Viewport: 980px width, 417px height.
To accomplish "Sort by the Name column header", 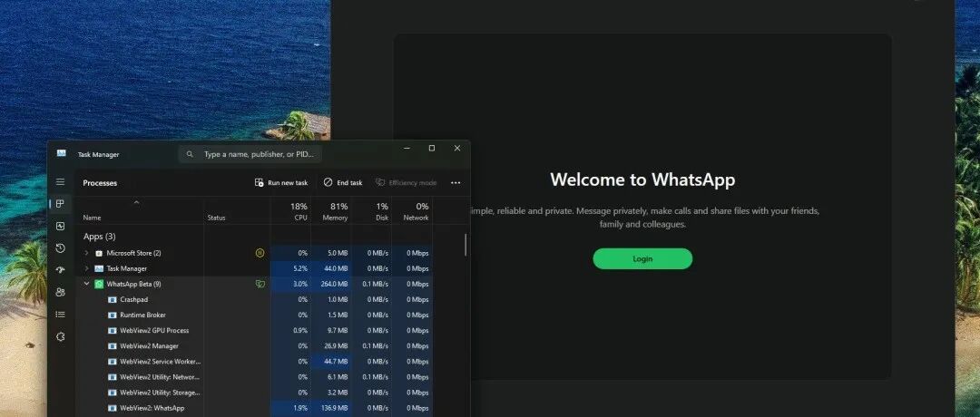I will [x=92, y=218].
